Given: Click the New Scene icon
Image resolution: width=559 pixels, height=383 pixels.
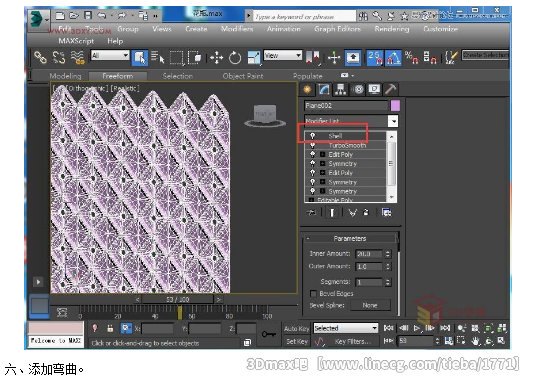Looking at the screenshot, I should (x=60, y=15).
